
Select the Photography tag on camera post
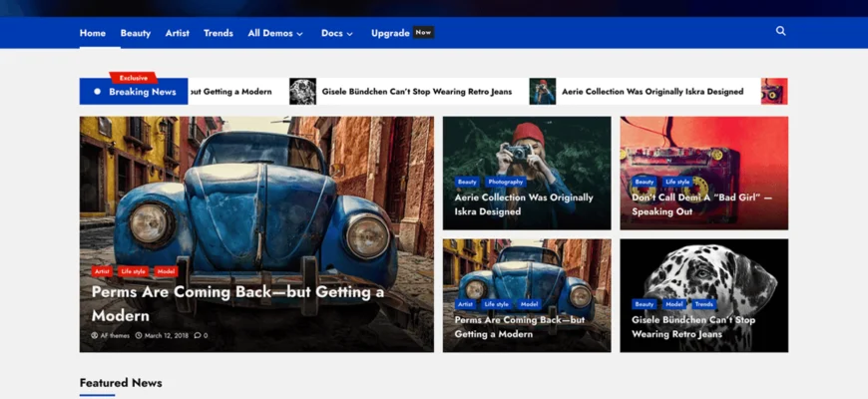click(506, 183)
